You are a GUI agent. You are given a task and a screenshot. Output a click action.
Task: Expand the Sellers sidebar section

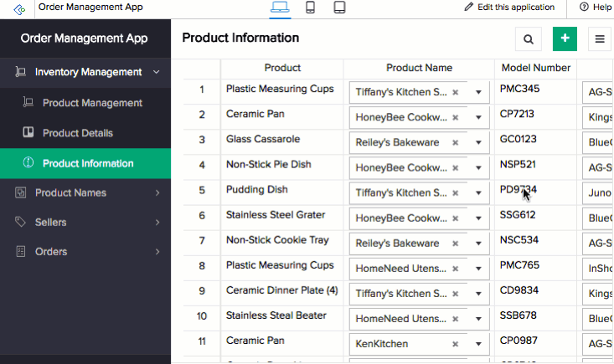pyautogui.click(x=157, y=223)
